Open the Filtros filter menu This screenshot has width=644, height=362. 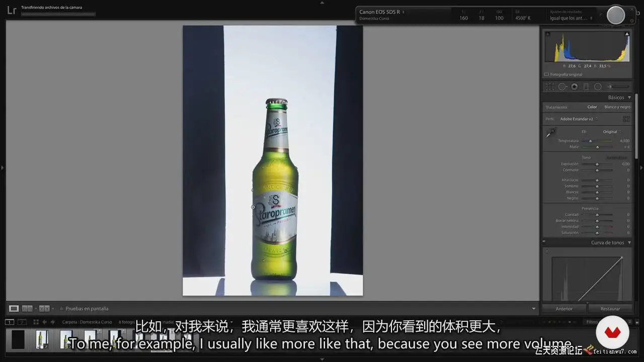point(592,322)
